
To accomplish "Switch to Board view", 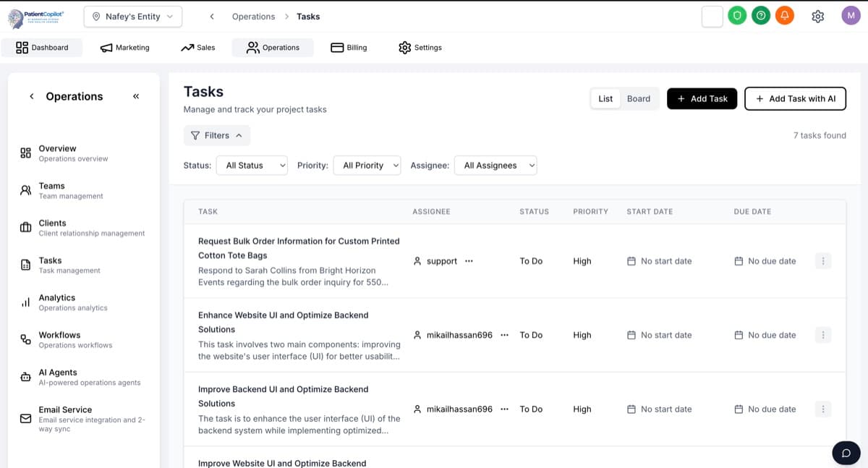I will (x=639, y=99).
